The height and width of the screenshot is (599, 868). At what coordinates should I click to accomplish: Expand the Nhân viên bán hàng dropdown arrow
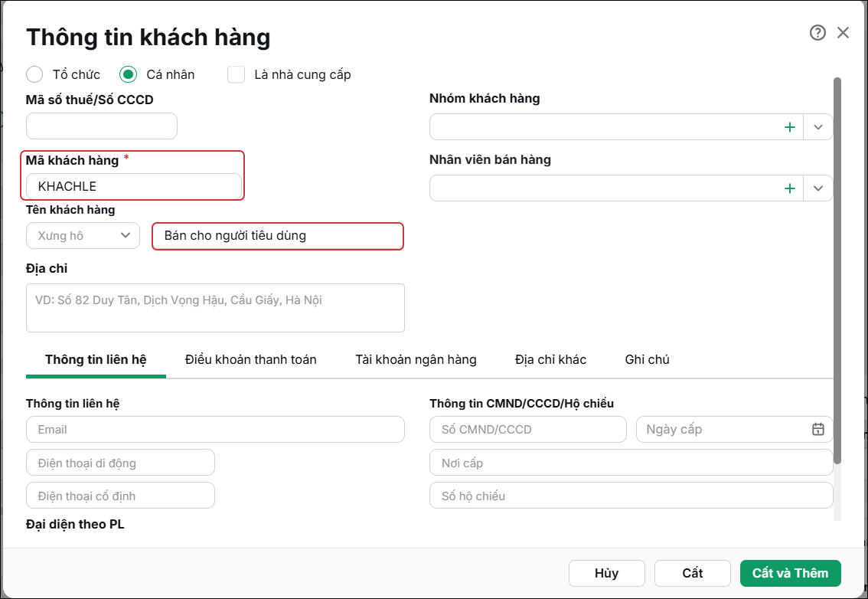click(818, 188)
